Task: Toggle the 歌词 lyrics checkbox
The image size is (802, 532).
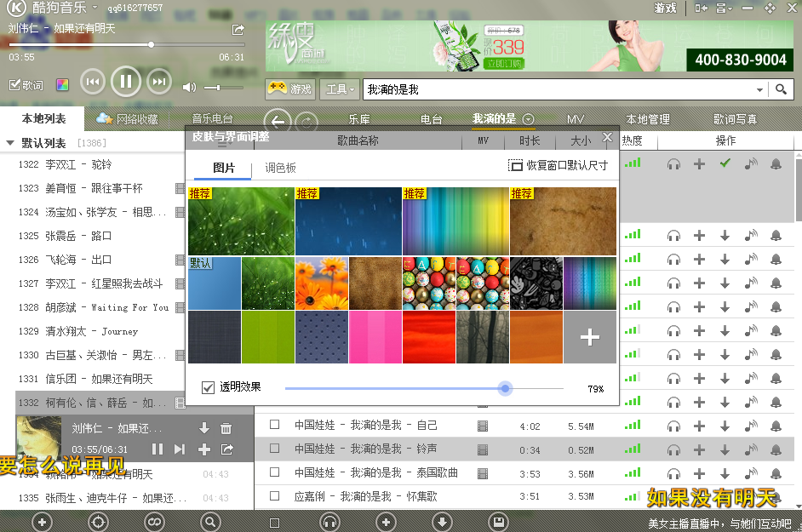Action: coord(14,85)
